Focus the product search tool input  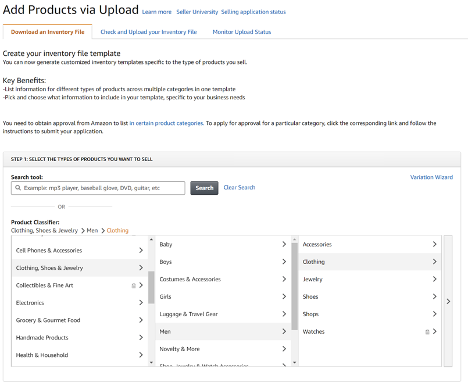[98, 188]
